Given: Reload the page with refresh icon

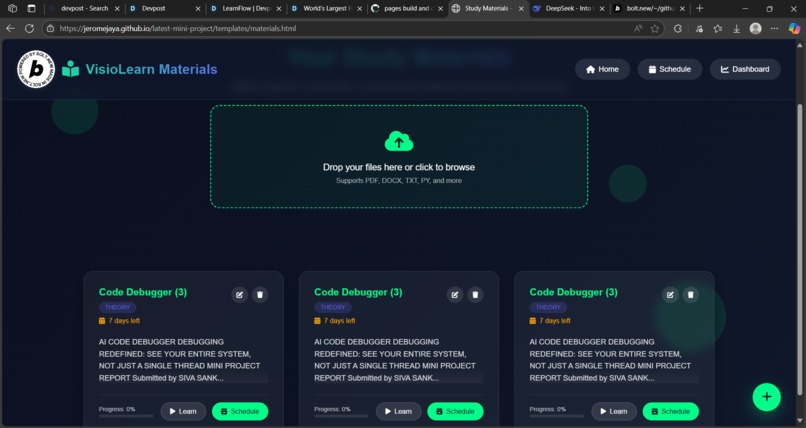Looking at the screenshot, I should [x=29, y=28].
